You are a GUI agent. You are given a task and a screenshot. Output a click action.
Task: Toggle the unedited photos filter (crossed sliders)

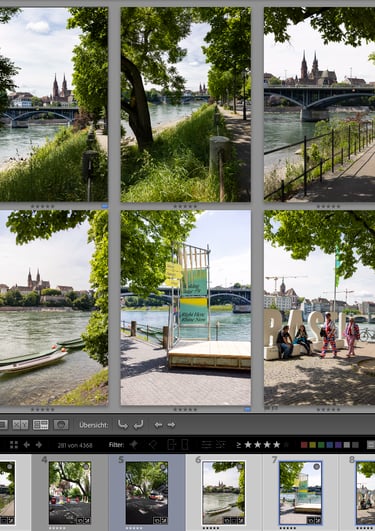click(x=221, y=444)
